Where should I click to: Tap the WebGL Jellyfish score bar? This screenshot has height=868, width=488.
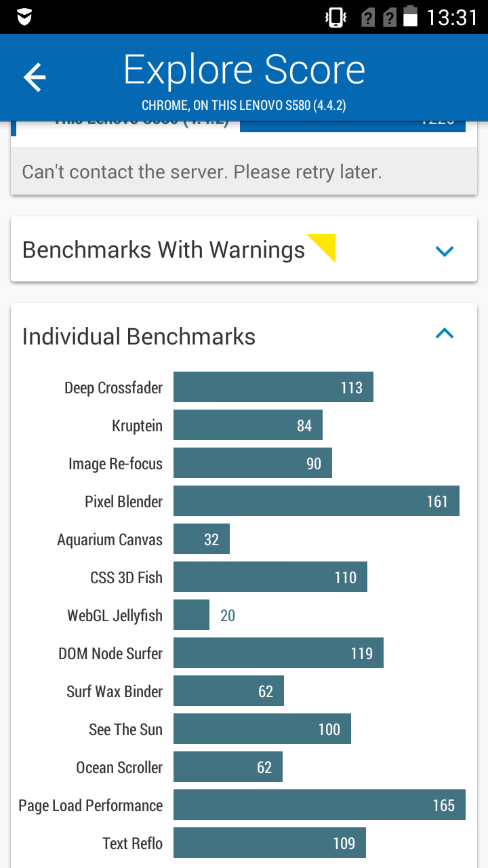pos(191,615)
